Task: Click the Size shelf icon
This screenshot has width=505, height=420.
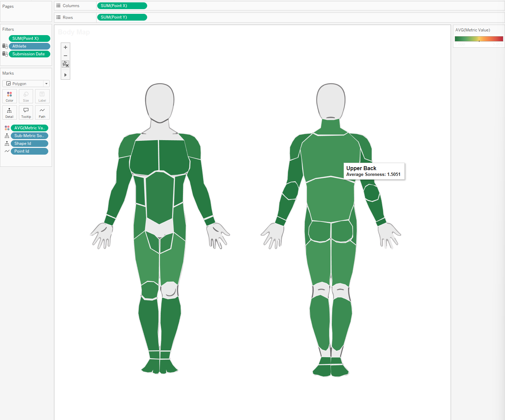Action: [26, 96]
